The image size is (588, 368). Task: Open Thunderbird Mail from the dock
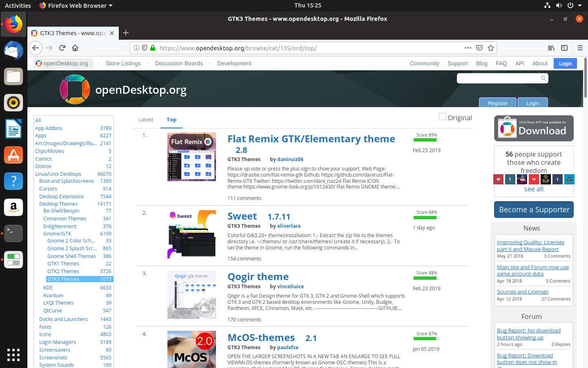pos(13,51)
